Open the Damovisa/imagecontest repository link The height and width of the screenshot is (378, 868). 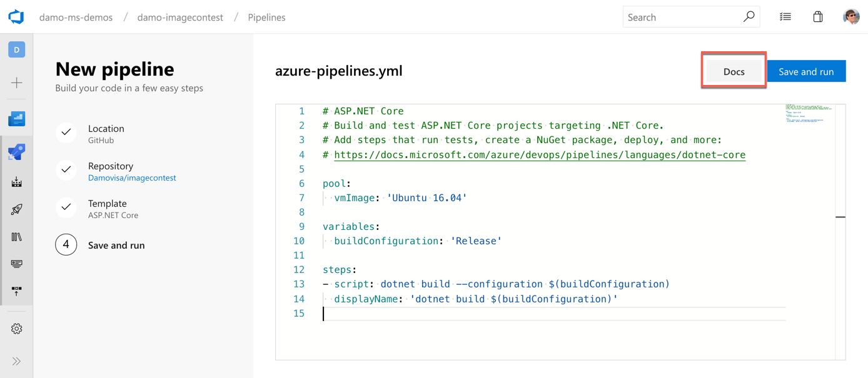point(132,177)
